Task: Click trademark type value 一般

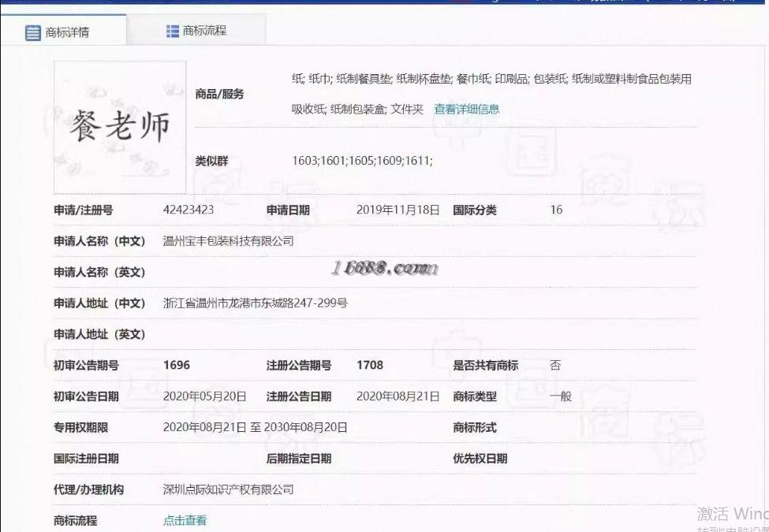Action: (x=561, y=396)
